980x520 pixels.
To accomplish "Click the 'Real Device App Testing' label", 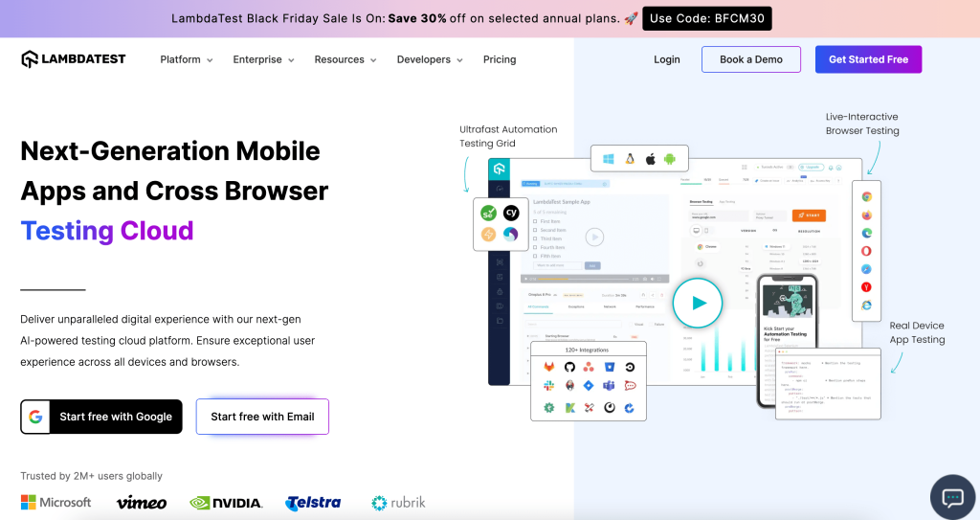I will coord(917,332).
